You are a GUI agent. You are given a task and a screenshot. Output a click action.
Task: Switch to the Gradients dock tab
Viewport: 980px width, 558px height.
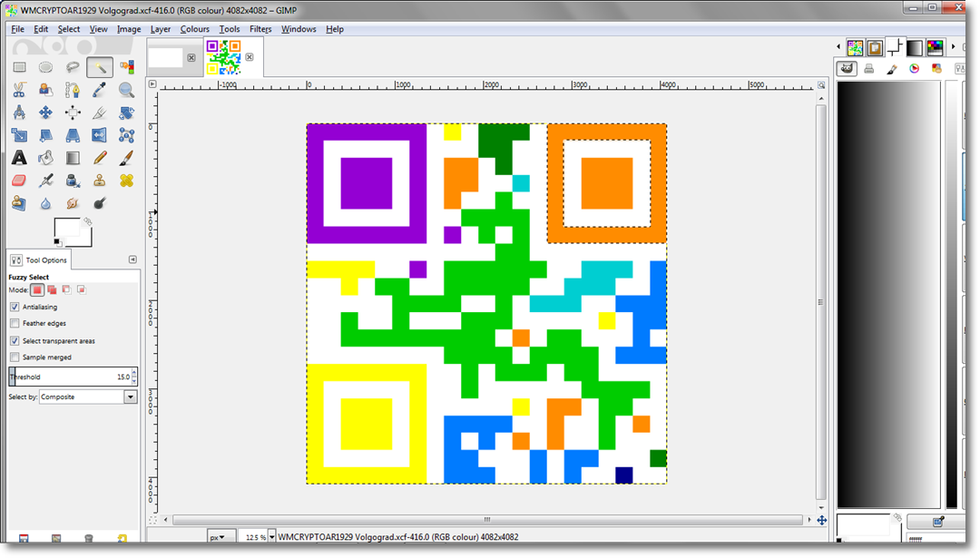[x=915, y=47]
